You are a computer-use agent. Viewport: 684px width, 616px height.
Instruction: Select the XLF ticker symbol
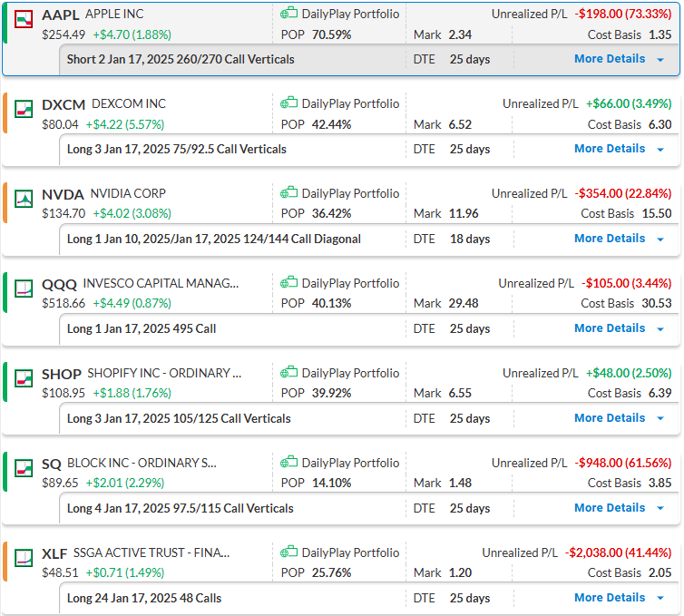pos(54,554)
